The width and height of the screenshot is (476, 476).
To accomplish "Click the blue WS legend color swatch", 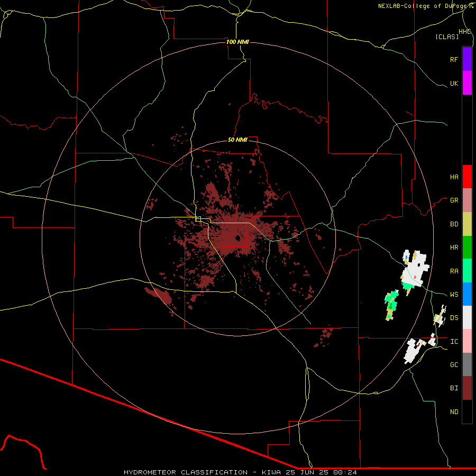I will (x=467, y=294).
